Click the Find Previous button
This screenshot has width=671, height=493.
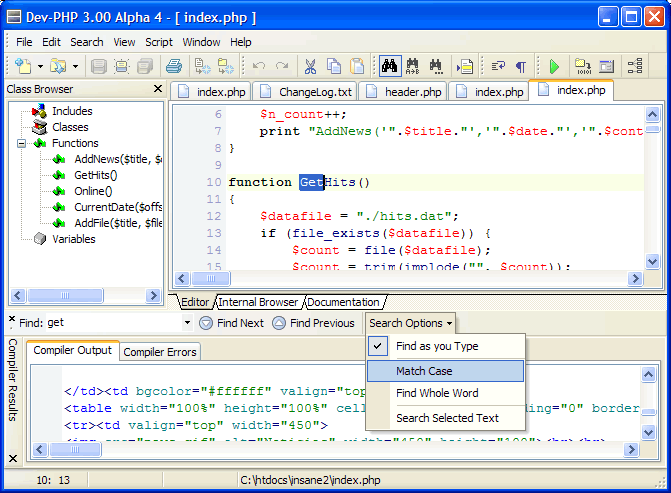[314, 323]
